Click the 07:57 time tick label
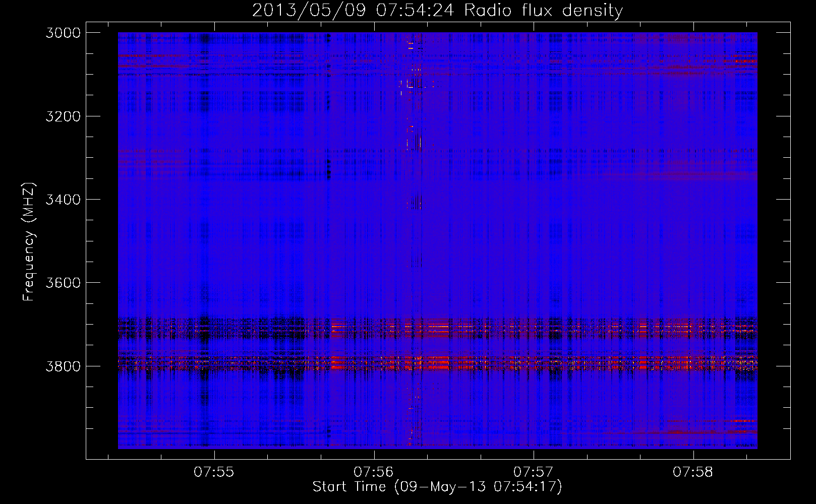Viewport: 816px width, 504px height. [533, 472]
